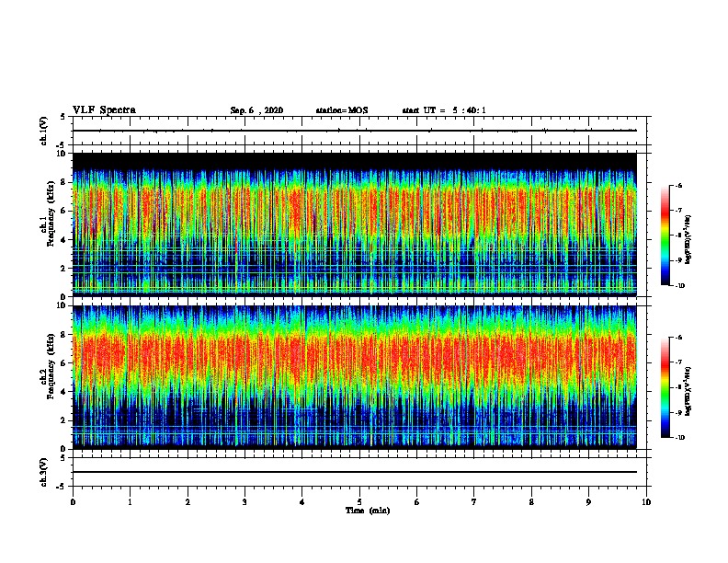
Task: Select the date text "Sep. 6 , 2020"
Action: click(x=256, y=110)
